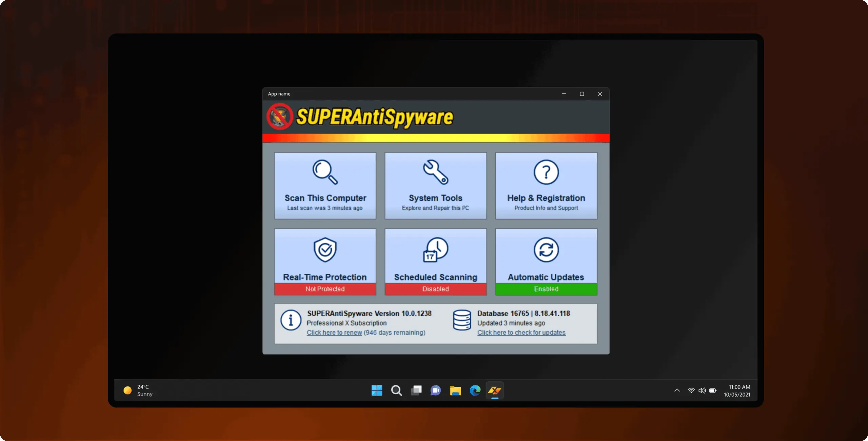Image resolution: width=868 pixels, height=441 pixels.
Task: Open taskbar Search
Action: 396,391
